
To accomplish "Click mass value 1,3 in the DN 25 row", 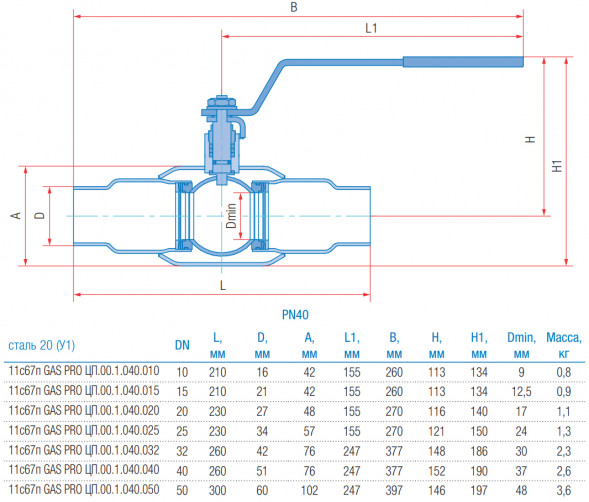I will pyautogui.click(x=564, y=432).
